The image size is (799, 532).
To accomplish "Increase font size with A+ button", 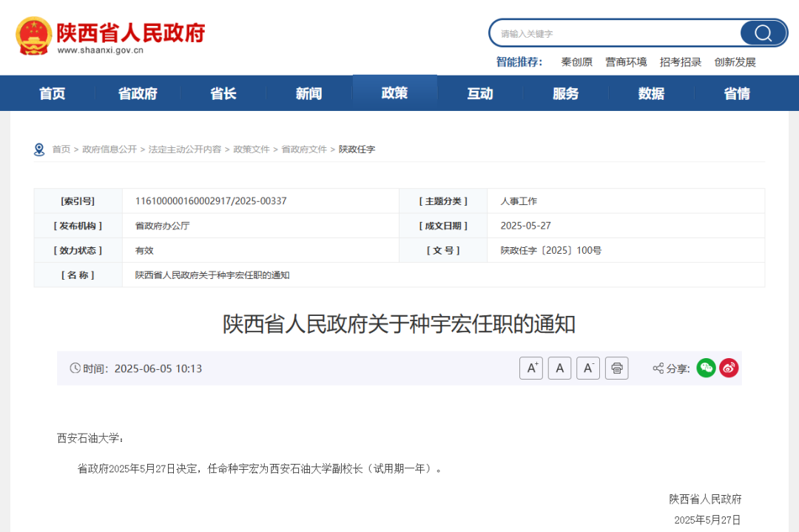I will coord(531,368).
